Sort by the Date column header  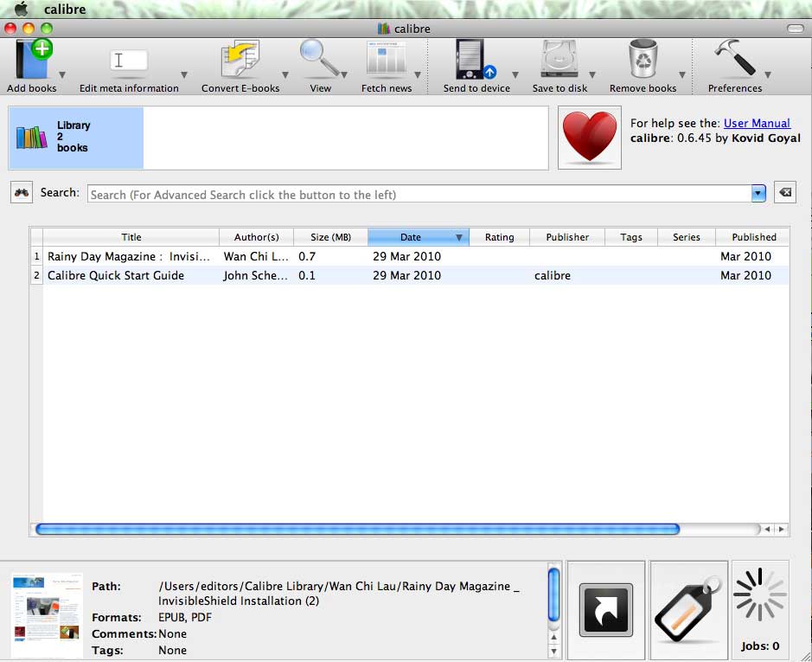pos(419,237)
